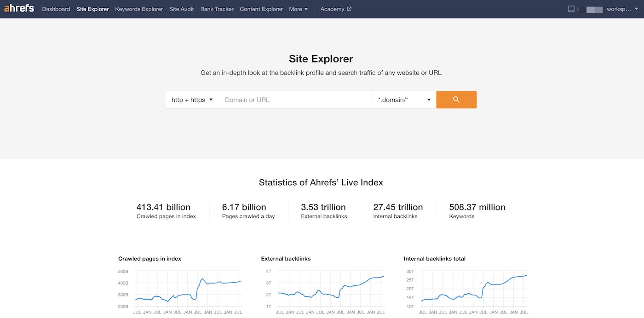644x318 pixels.
Task: Open the notifications monitor icon
Action: (571, 9)
